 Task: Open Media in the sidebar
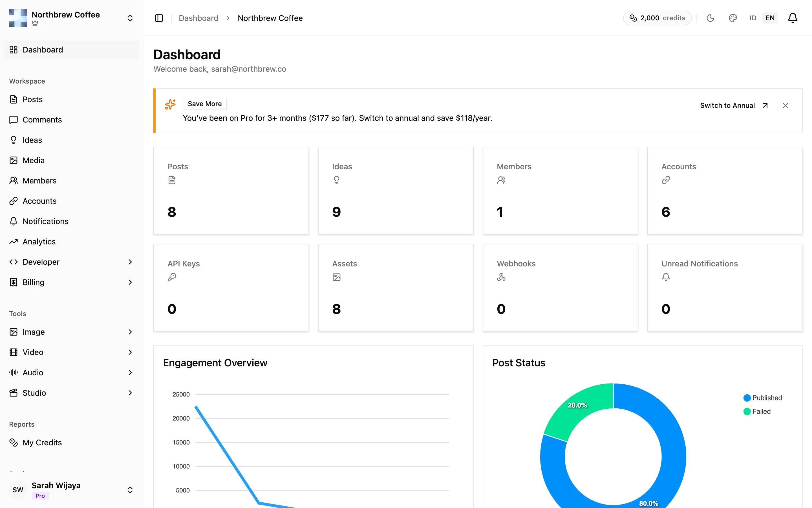tap(71, 160)
